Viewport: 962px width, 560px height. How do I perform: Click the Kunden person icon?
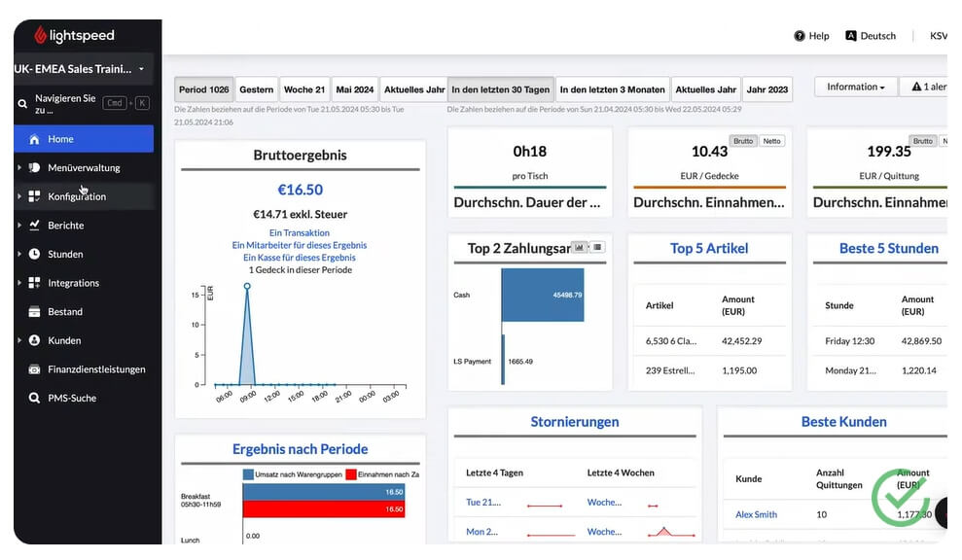pyautogui.click(x=34, y=340)
